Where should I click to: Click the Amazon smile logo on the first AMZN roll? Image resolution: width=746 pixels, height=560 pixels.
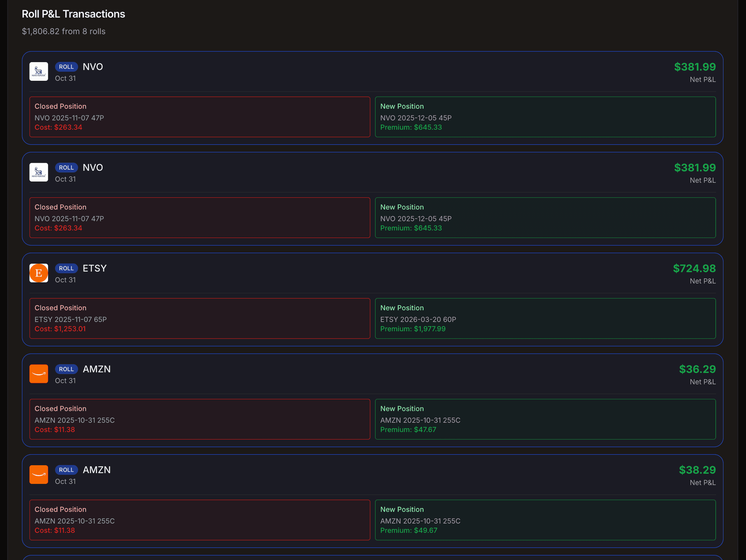point(38,374)
